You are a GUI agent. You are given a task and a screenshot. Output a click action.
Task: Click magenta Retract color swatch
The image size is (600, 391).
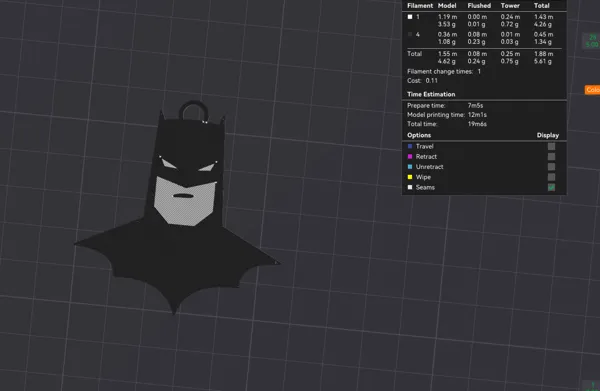pyautogui.click(x=410, y=156)
